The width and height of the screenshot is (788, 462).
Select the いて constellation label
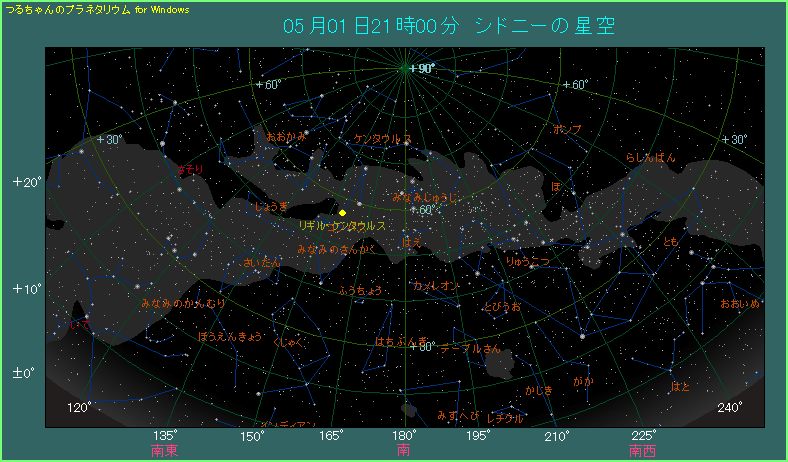pos(81,326)
